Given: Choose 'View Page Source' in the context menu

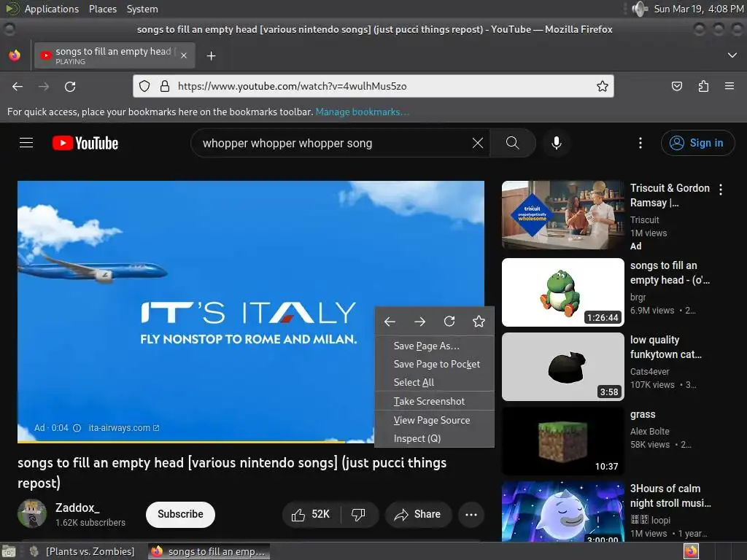Looking at the screenshot, I should pos(435,420).
